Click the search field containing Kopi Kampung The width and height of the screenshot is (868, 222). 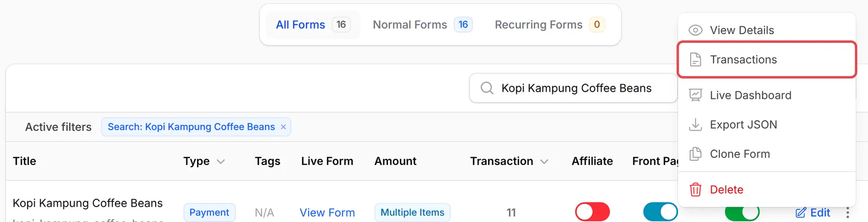[x=573, y=88]
